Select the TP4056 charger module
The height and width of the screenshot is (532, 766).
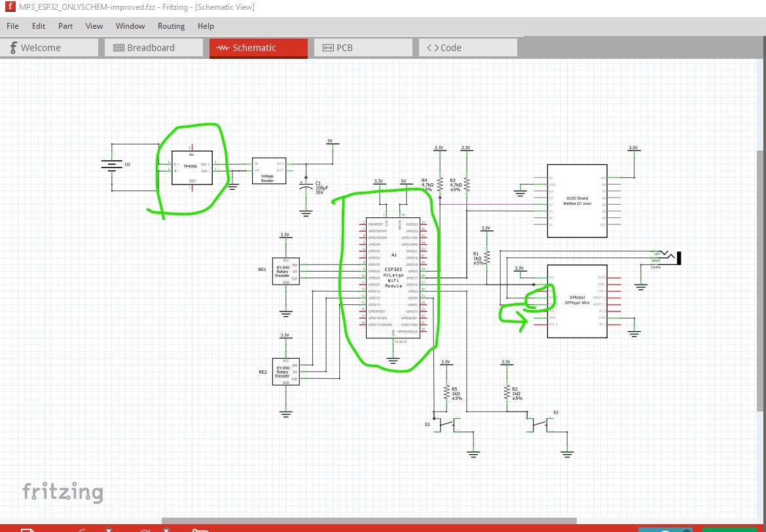(x=192, y=168)
